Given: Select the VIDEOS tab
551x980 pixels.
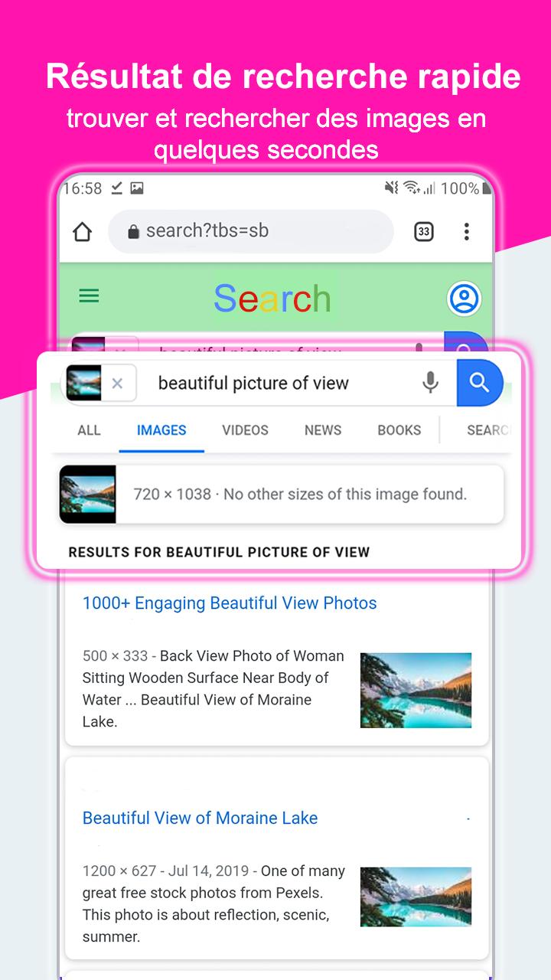Looking at the screenshot, I should (x=245, y=430).
